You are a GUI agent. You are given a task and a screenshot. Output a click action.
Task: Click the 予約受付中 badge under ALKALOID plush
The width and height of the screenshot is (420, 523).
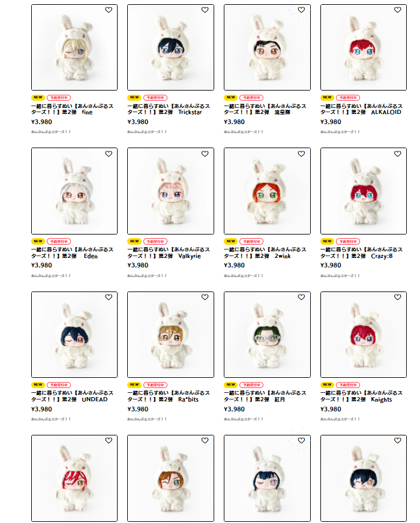pos(348,98)
